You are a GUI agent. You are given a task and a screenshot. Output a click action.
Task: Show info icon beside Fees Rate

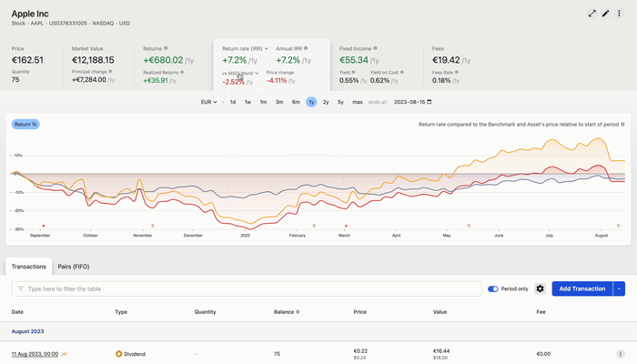coord(457,72)
